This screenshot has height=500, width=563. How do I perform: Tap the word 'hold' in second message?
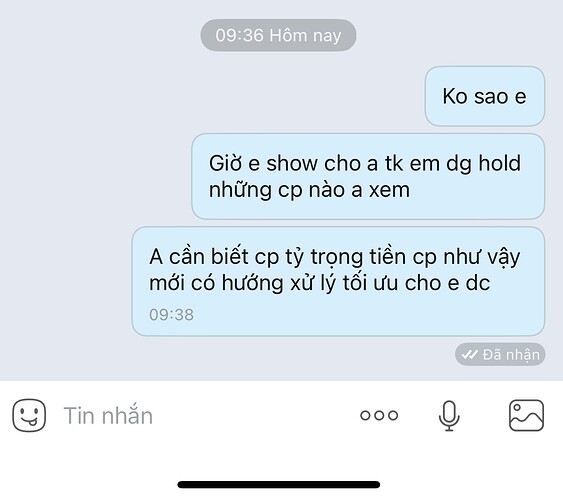point(499,163)
